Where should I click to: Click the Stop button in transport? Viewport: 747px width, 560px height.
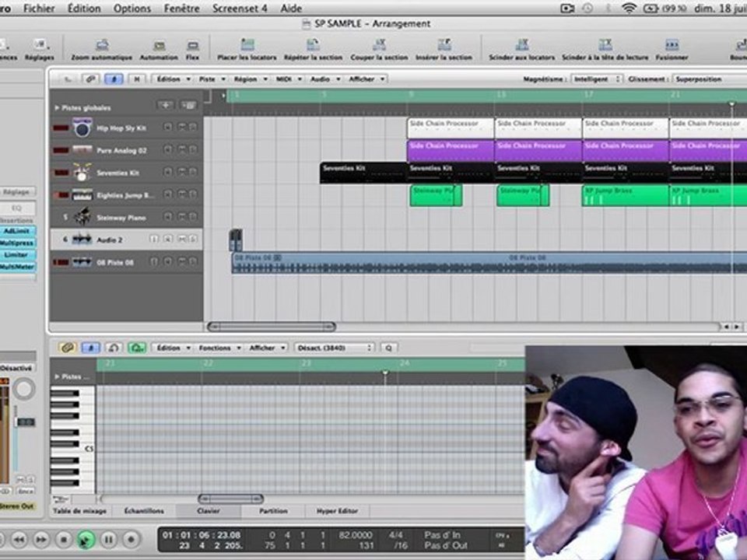(63, 540)
